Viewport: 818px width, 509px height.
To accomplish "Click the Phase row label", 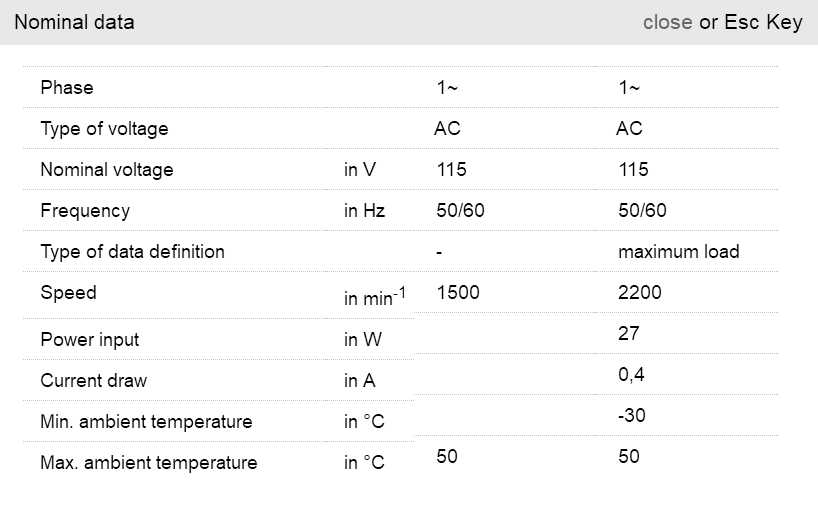I will tap(67, 88).
